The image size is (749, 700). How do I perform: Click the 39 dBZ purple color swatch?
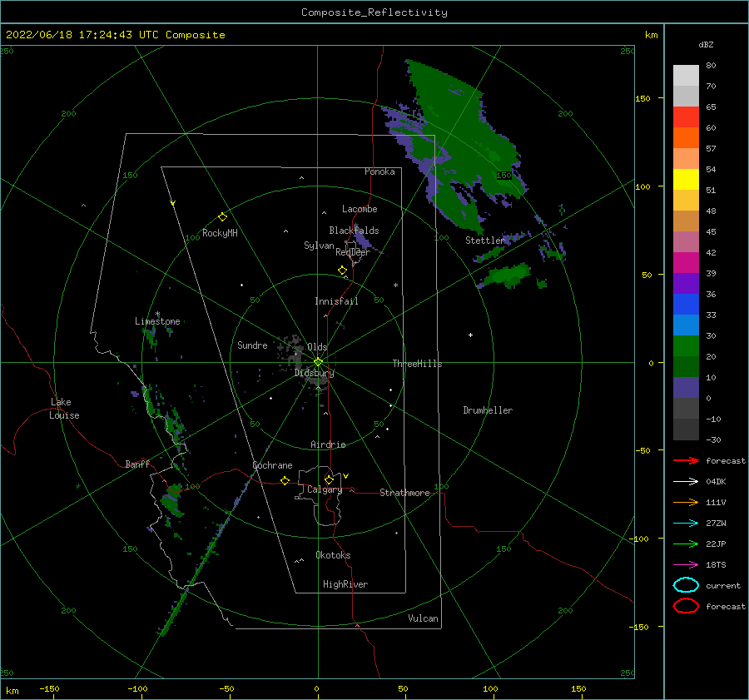pos(686,283)
